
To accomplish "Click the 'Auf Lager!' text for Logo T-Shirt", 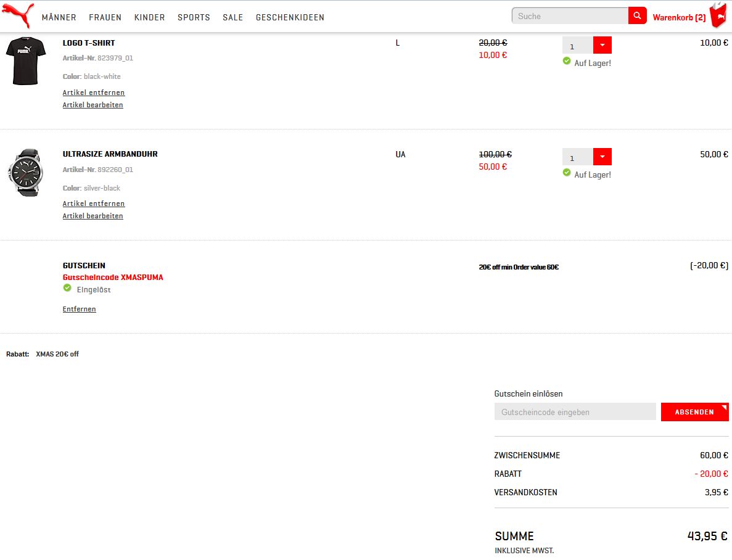I will (x=593, y=63).
